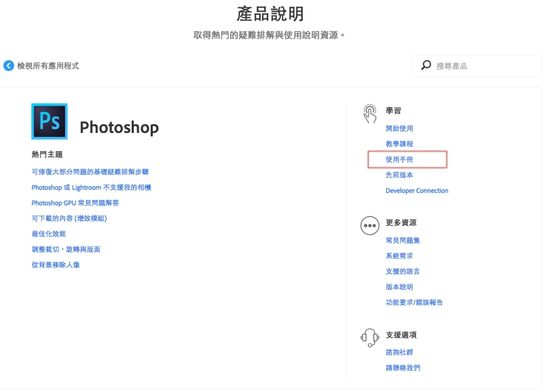Open 系統需求 link
543x392 pixels.
tap(399, 256)
